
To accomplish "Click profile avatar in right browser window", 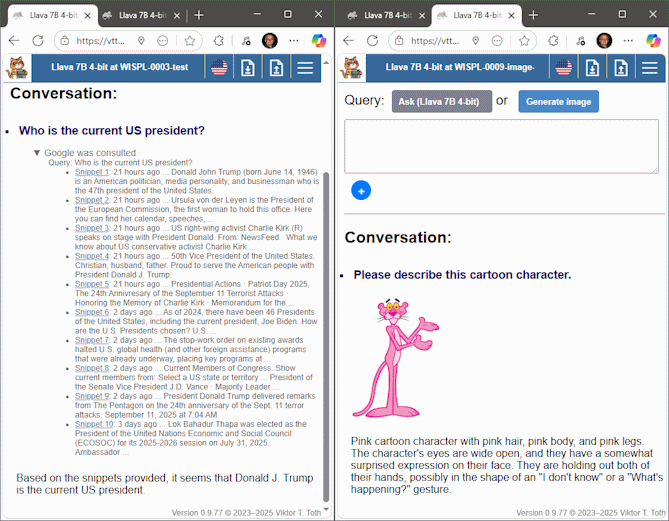I will (604, 41).
